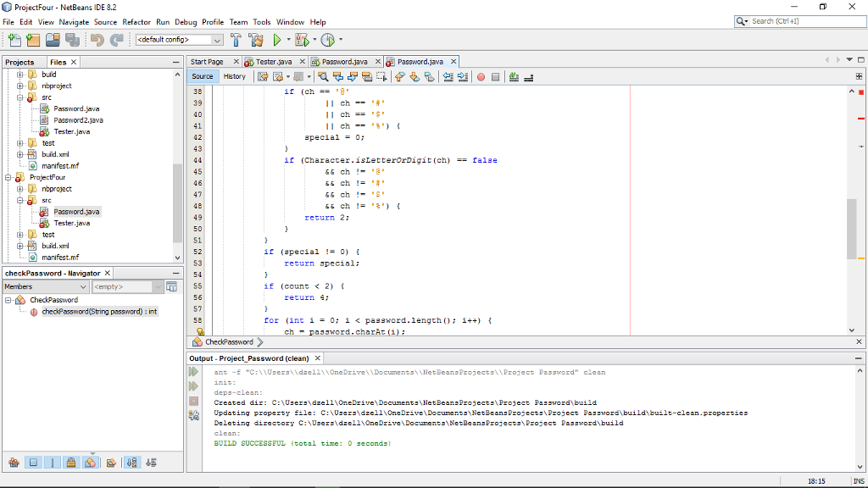The width and height of the screenshot is (868, 488).
Task: Click the New File toolbar icon
Action: [x=14, y=40]
